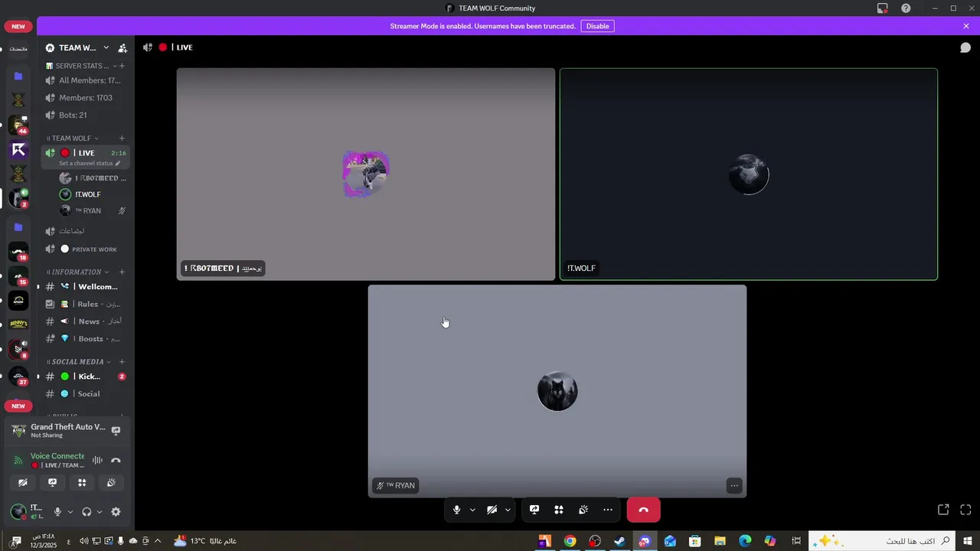Dismiss the Streamer Mode banner
The height and width of the screenshot is (551, 980).
tap(966, 26)
